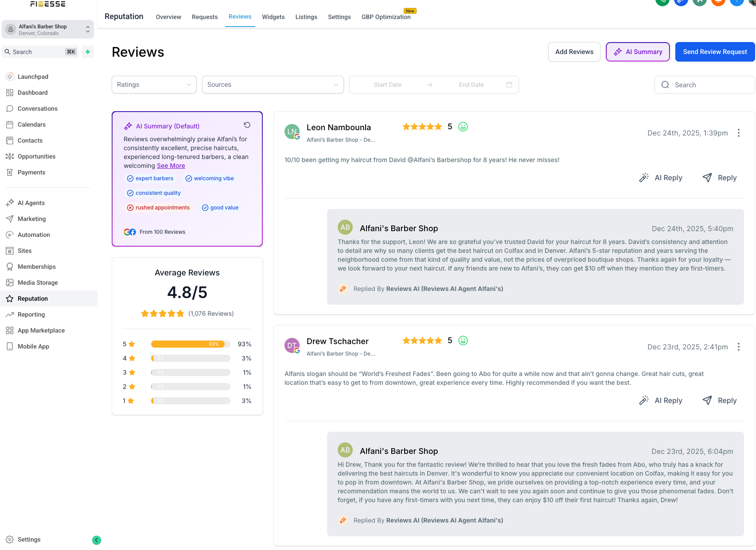Click calendar icon in date range field

click(509, 85)
